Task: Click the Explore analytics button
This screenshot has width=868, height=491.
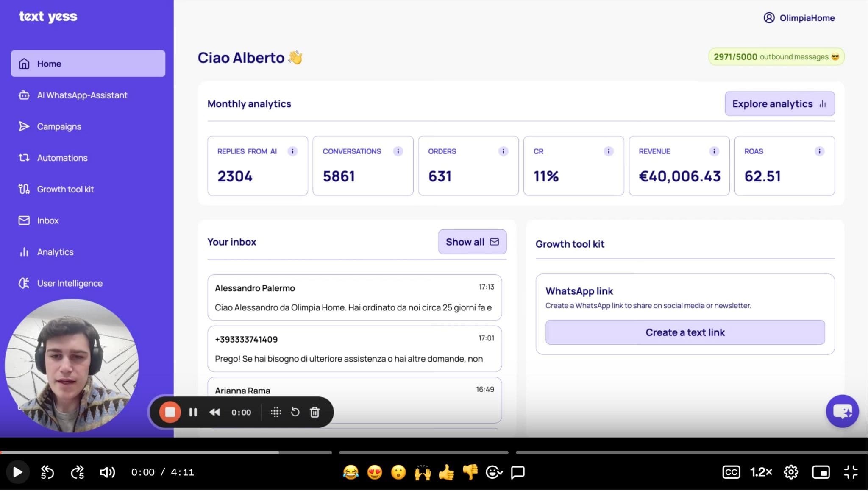Action: click(x=779, y=104)
